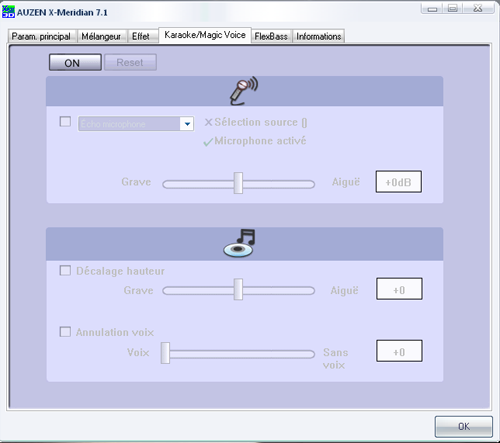
Task: Click the X icon beside Sélection source
Action: coord(208,122)
